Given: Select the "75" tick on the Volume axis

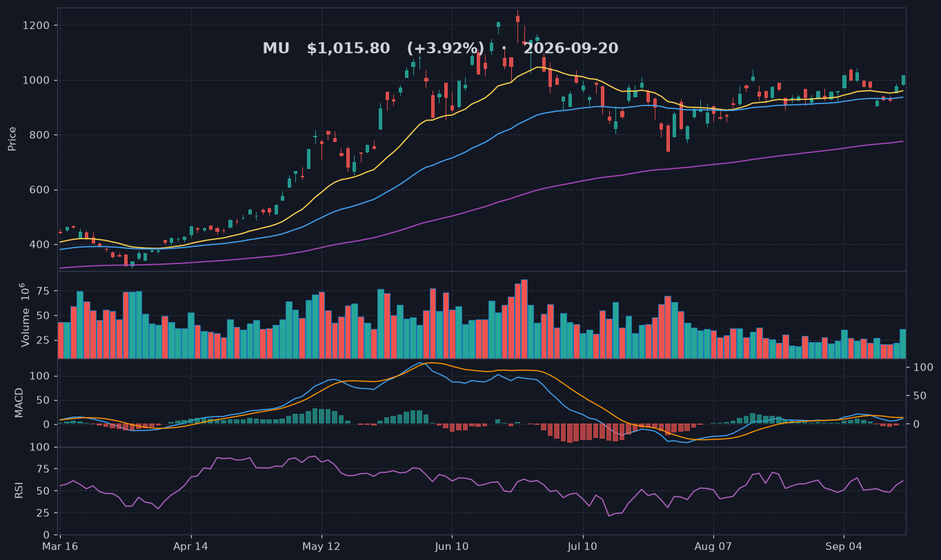Looking at the screenshot, I should tap(43, 292).
